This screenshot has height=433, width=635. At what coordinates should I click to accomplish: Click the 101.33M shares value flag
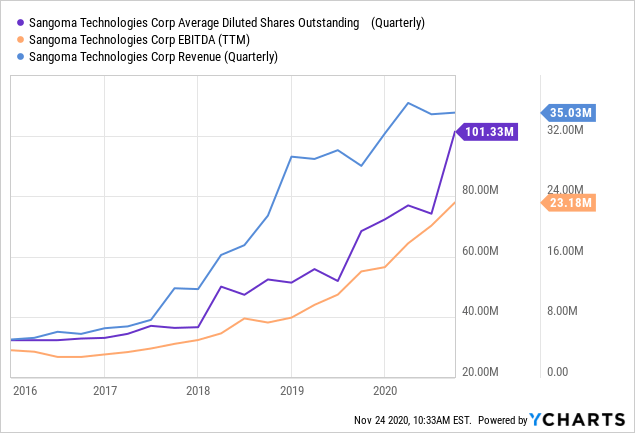pyautogui.click(x=486, y=132)
